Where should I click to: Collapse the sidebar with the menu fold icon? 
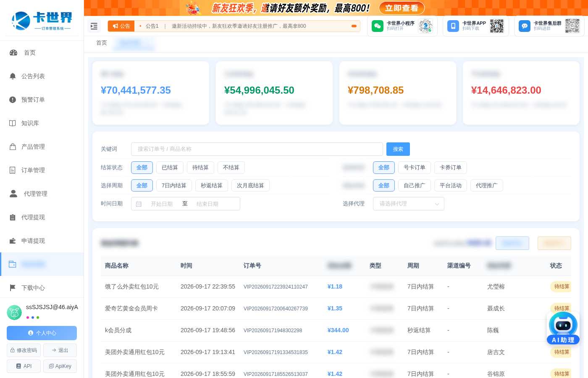click(94, 26)
